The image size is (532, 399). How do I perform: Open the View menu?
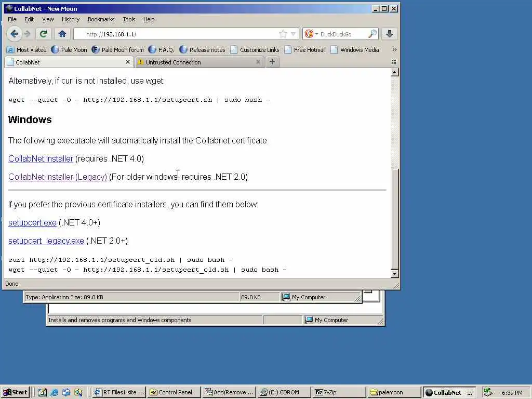[x=48, y=19]
